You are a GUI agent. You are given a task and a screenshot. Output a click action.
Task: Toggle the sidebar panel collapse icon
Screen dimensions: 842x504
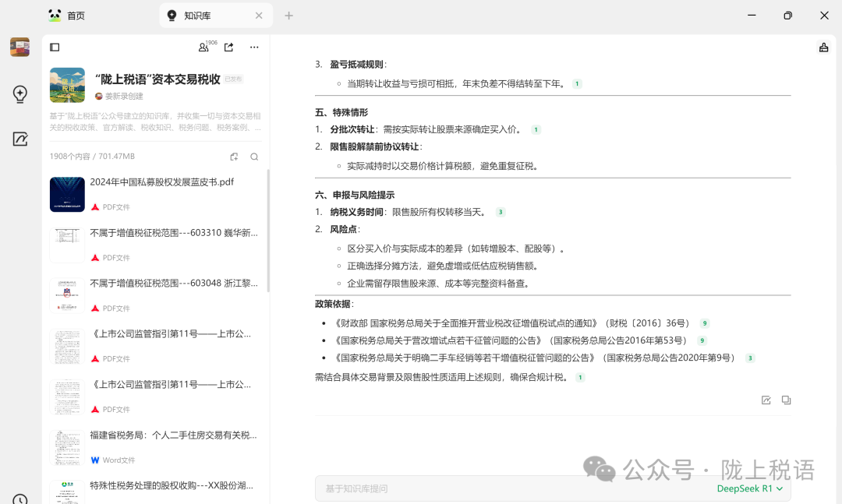(x=55, y=48)
